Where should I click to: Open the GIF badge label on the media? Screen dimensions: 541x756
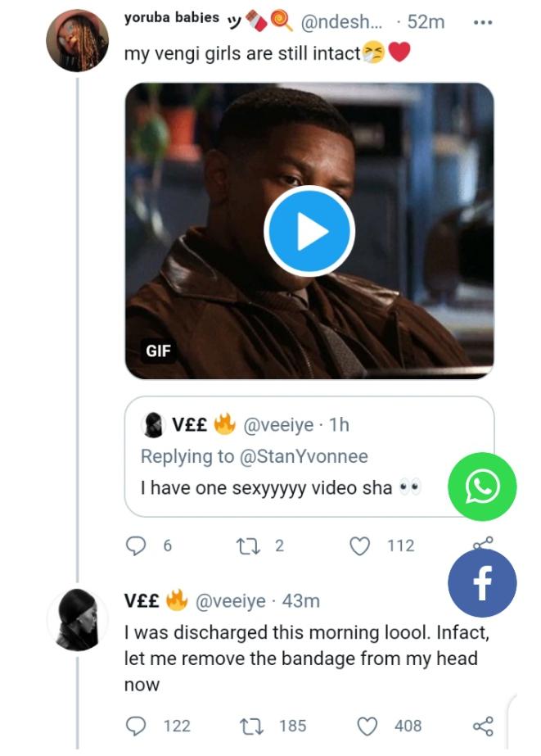[158, 351]
